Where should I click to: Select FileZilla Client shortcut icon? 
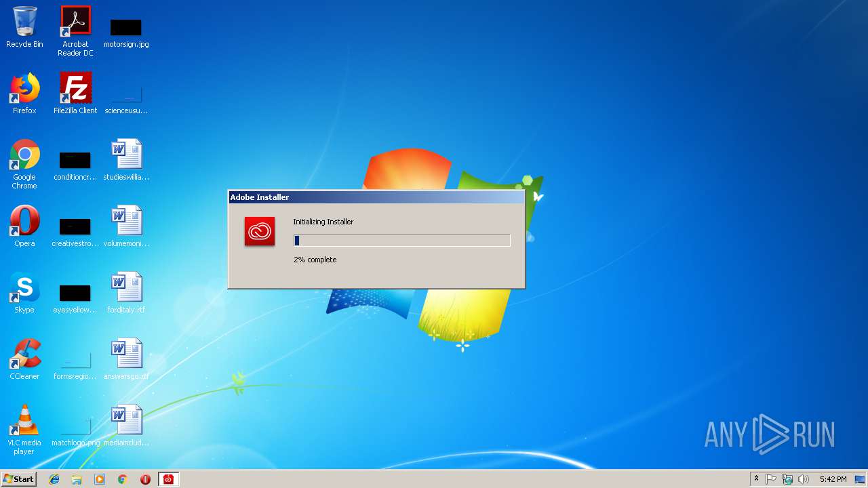tap(75, 94)
